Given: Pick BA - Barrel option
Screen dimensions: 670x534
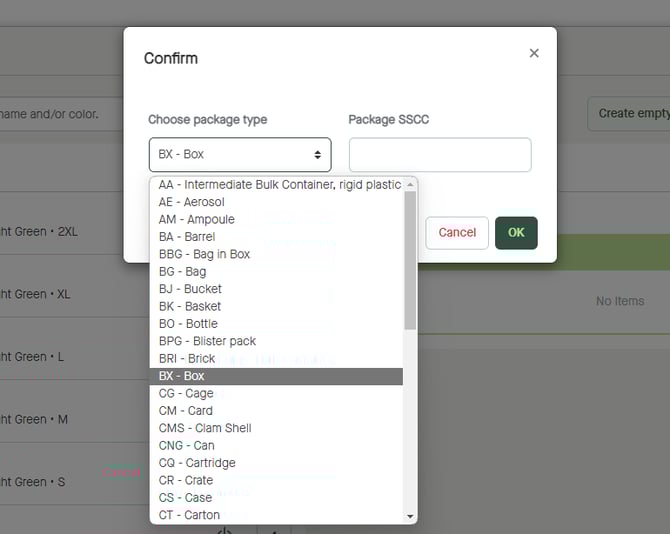Looking at the screenshot, I should (x=186, y=237).
